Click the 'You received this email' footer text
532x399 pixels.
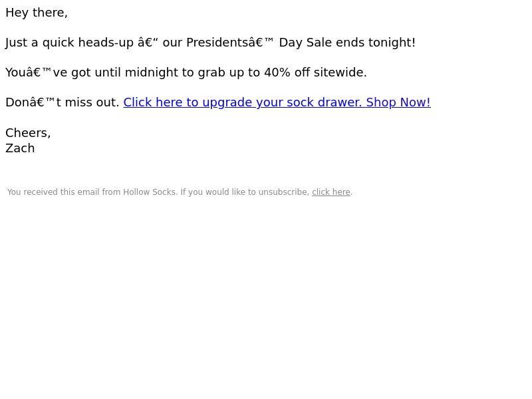[54, 192]
